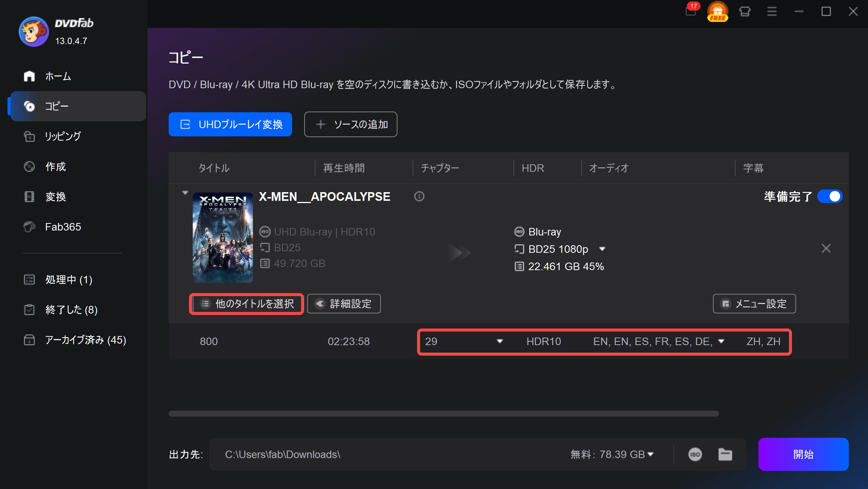Click the horizontal scrollbar below the title list
This screenshot has width=868, height=489.
(443, 414)
